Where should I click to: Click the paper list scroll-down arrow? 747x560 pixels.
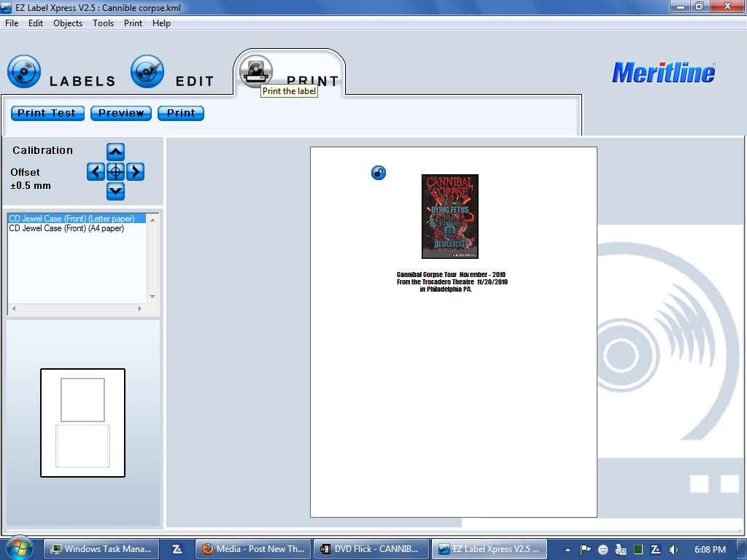(x=153, y=297)
